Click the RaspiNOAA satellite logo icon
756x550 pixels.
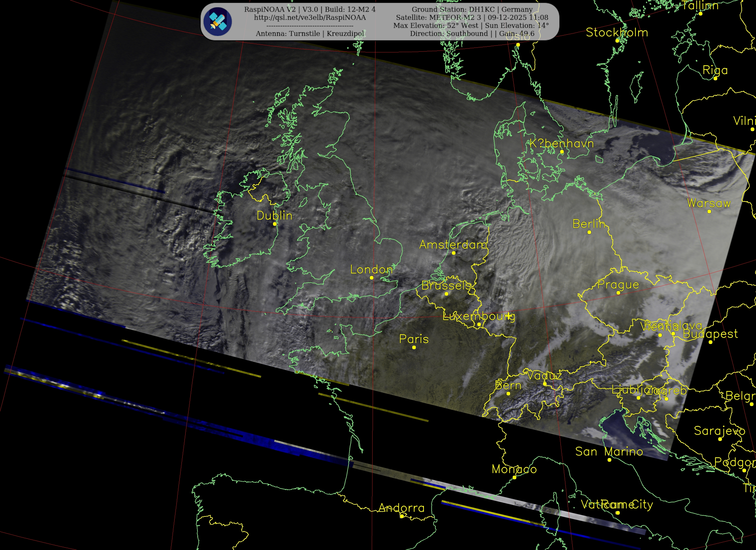(218, 22)
